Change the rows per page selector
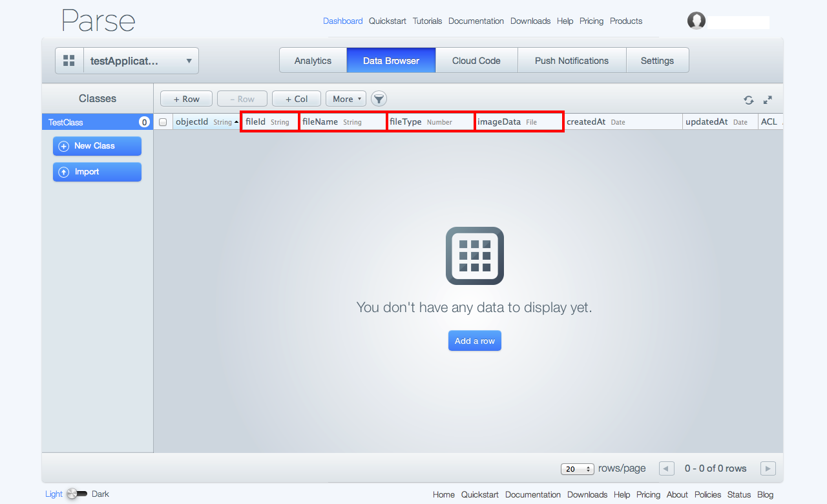The height and width of the screenshot is (504, 827). tap(578, 469)
